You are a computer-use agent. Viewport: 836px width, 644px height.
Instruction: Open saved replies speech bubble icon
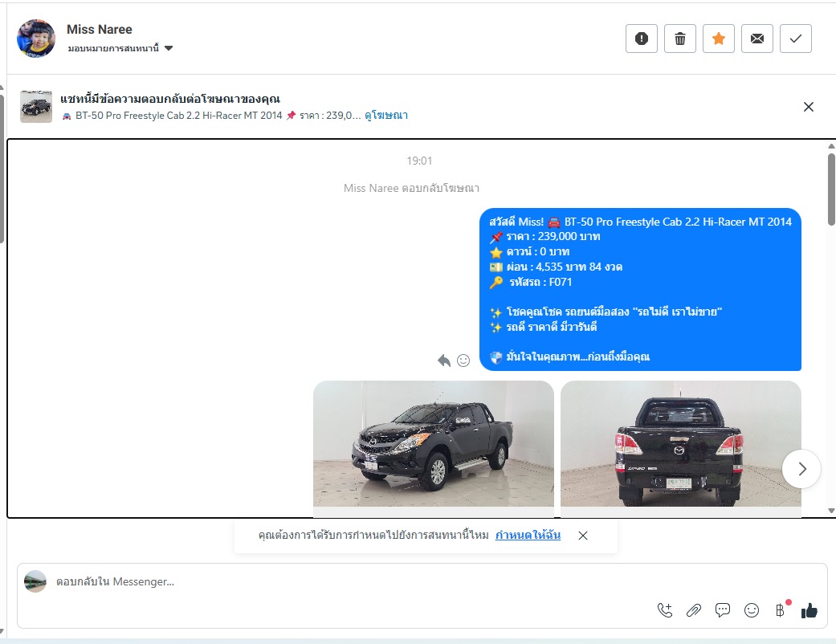point(723,610)
